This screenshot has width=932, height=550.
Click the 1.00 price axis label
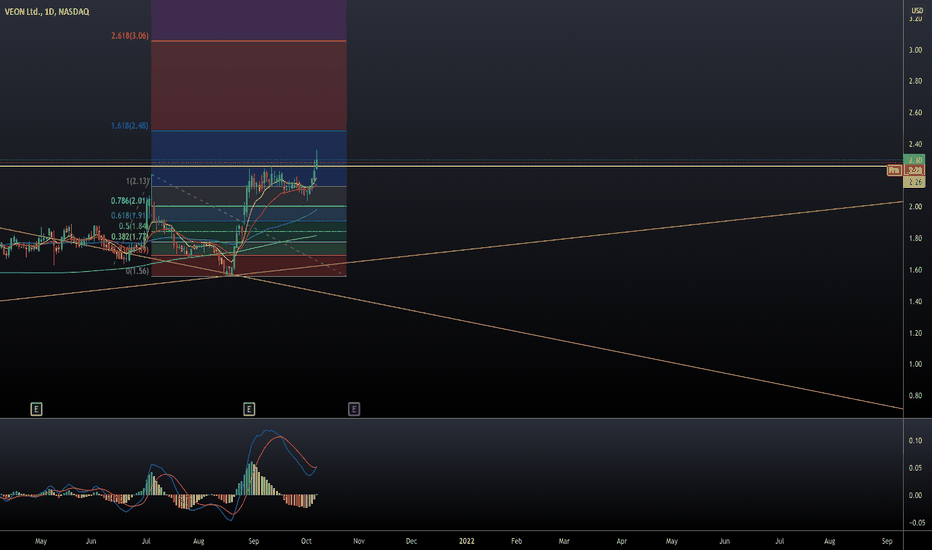(915, 364)
